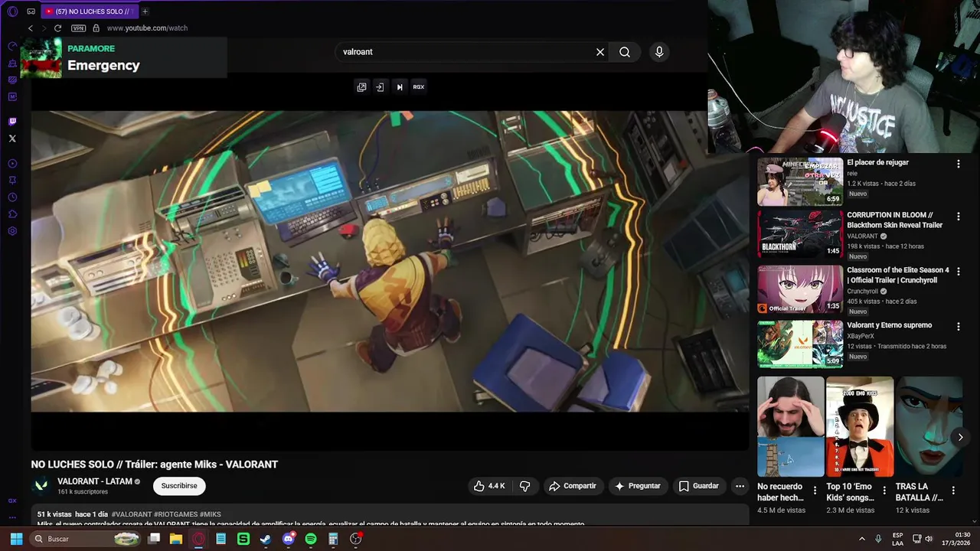Open 'CORRUPTION IN BLOOM' Blackthorn trailer title
This screenshot has height=551, width=980.
(895, 220)
